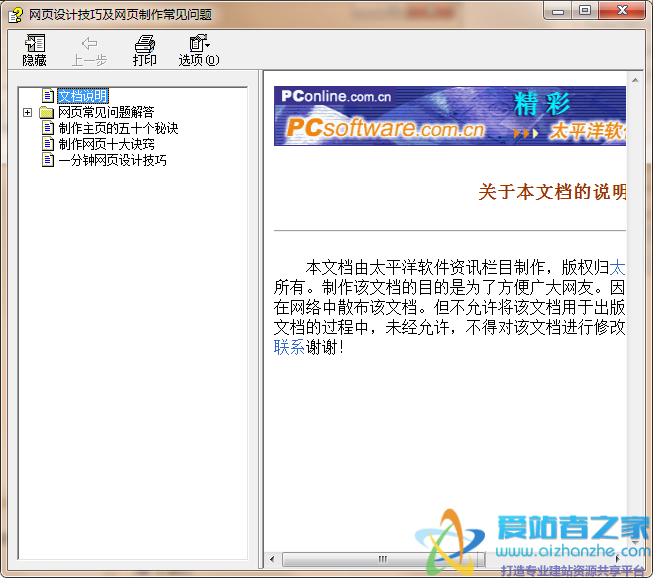Image resolution: width=653 pixels, height=578 pixels.
Task: Click the page icon beside 制作网页十大诀窍
Action: coord(48,144)
